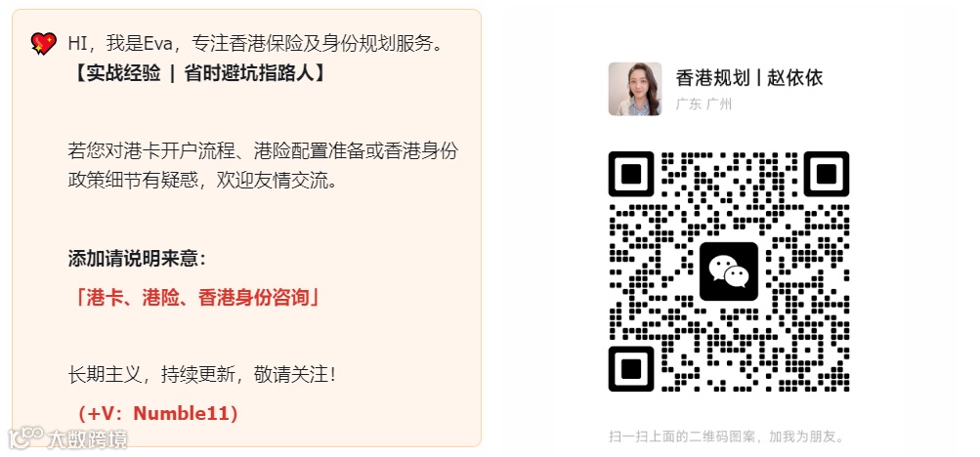Viewport: 980px width, 457px height.
Task: Click the location text 广东 广州
Action: pos(703,104)
